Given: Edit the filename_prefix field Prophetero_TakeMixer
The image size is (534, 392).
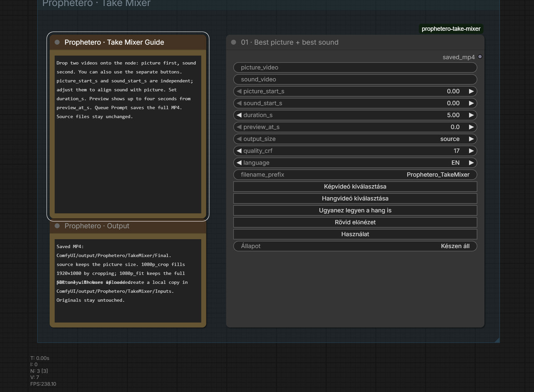Looking at the screenshot, I should (x=355, y=175).
